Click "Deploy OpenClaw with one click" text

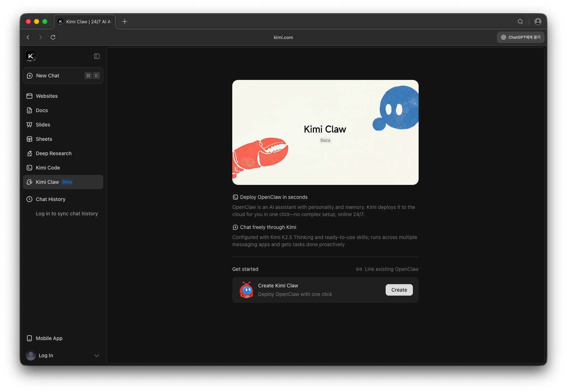coord(295,294)
